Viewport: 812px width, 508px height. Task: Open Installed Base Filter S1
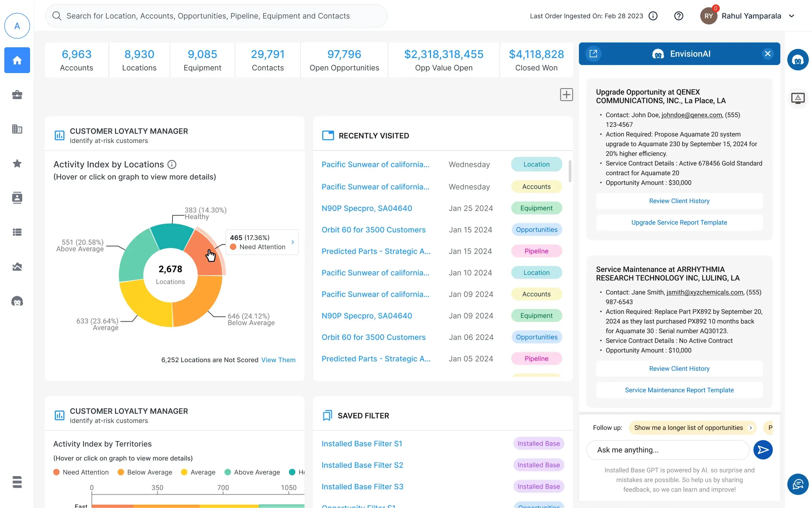362,444
